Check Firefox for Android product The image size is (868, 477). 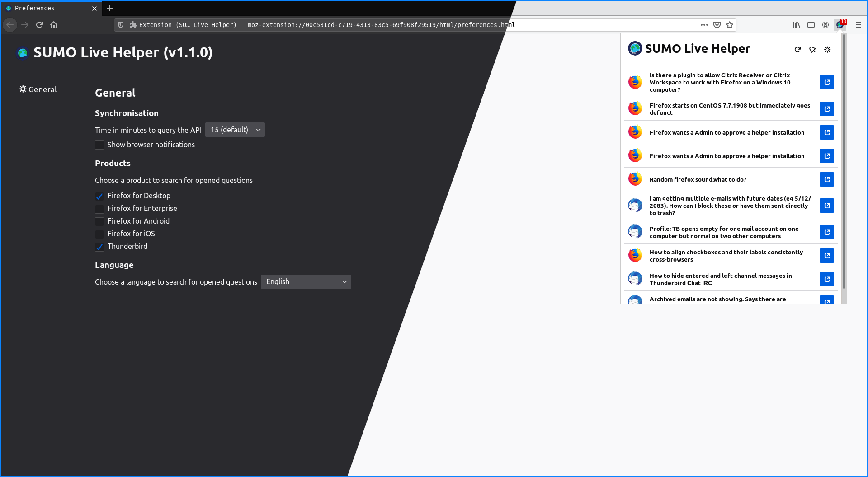click(99, 221)
